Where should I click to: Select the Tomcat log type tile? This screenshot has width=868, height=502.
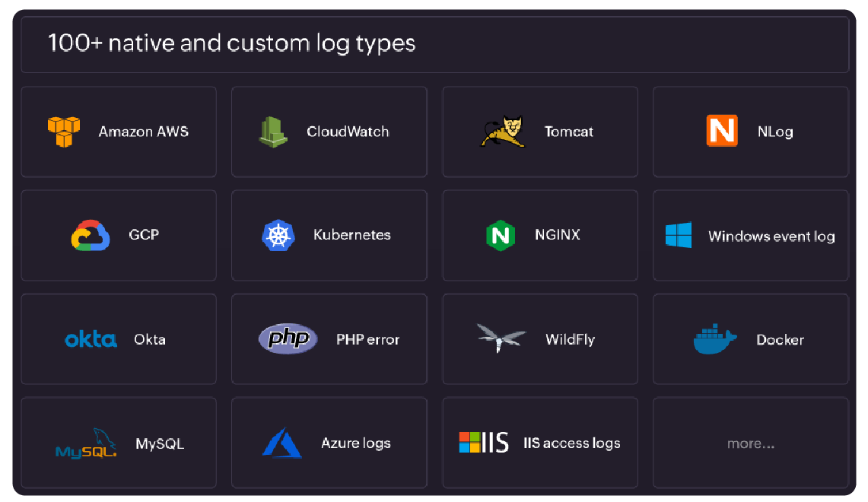tap(539, 132)
